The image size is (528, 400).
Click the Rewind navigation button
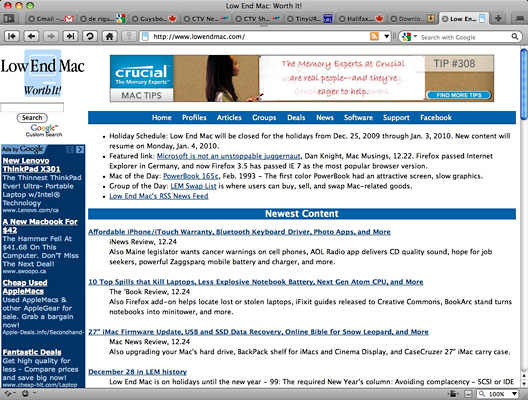[12, 36]
